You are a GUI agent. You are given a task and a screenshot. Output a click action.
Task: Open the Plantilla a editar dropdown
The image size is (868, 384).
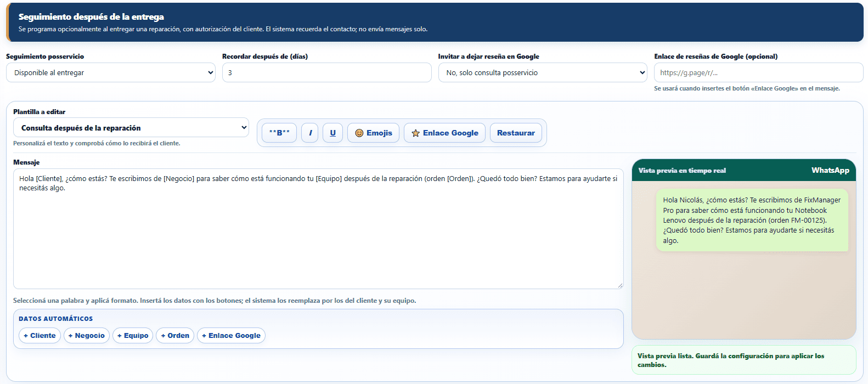click(x=131, y=127)
